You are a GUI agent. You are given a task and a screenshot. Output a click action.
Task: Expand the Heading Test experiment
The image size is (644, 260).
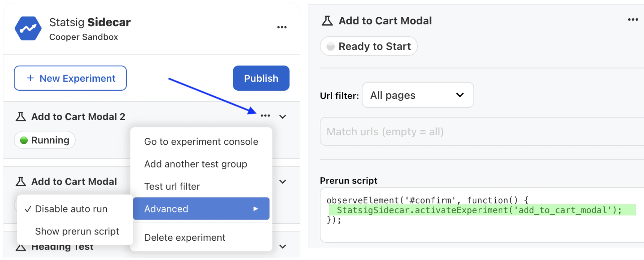pos(283,247)
